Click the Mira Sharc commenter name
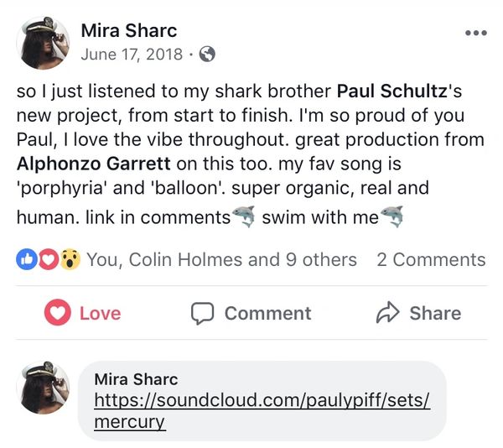 136,379
